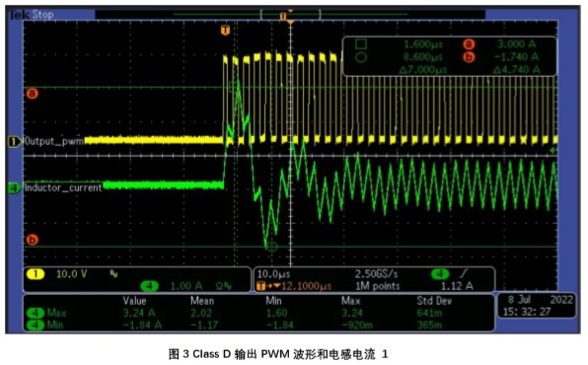This screenshot has height=365, width=588.
Task: Click the circle cursor symbol in readout
Action: tap(361, 57)
